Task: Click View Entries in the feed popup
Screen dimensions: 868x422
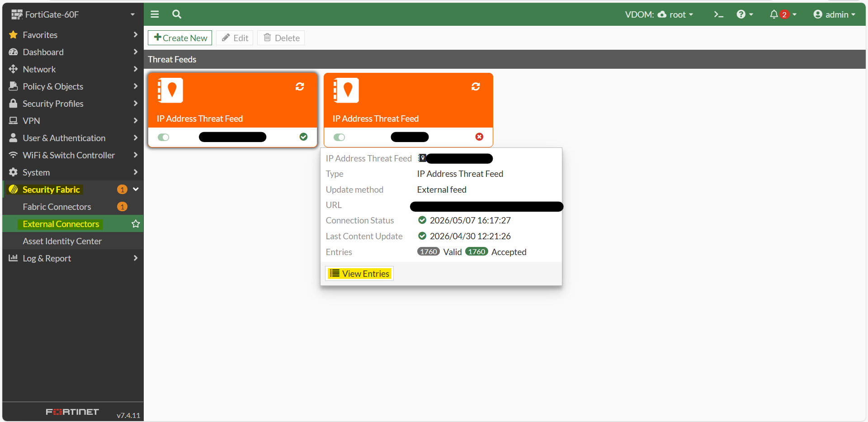Action: pos(359,274)
